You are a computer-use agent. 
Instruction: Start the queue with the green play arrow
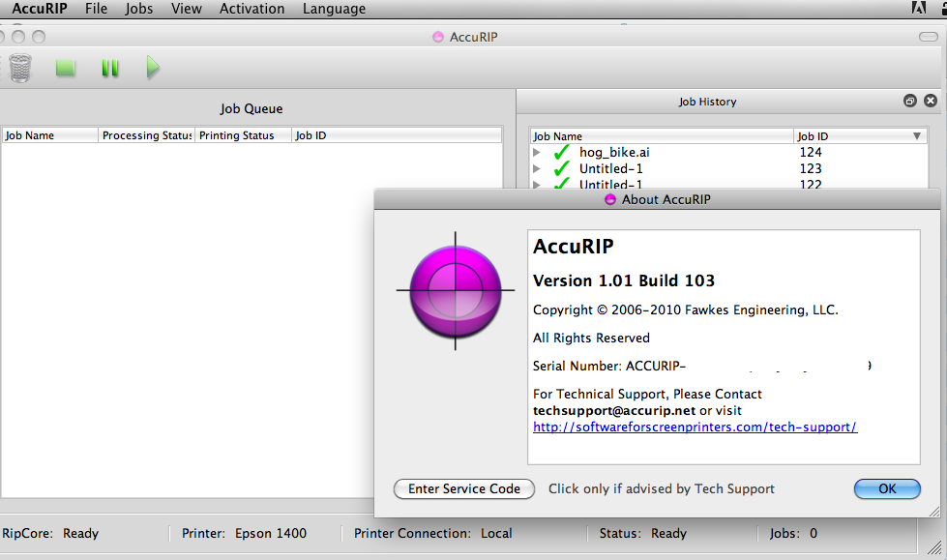tap(153, 67)
